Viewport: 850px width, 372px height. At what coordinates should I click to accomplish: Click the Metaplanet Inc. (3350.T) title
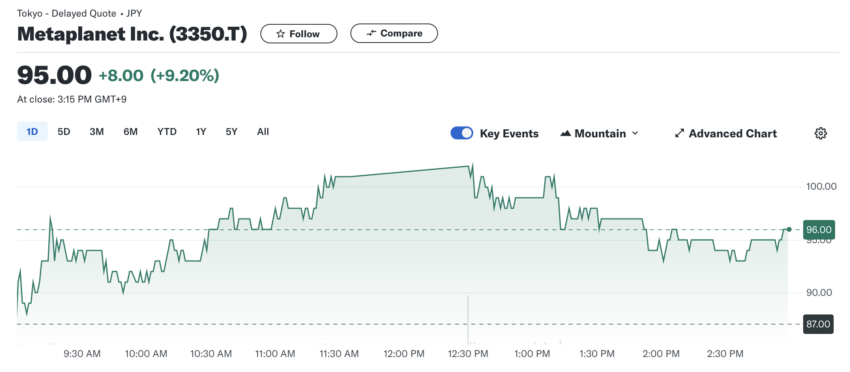click(132, 34)
